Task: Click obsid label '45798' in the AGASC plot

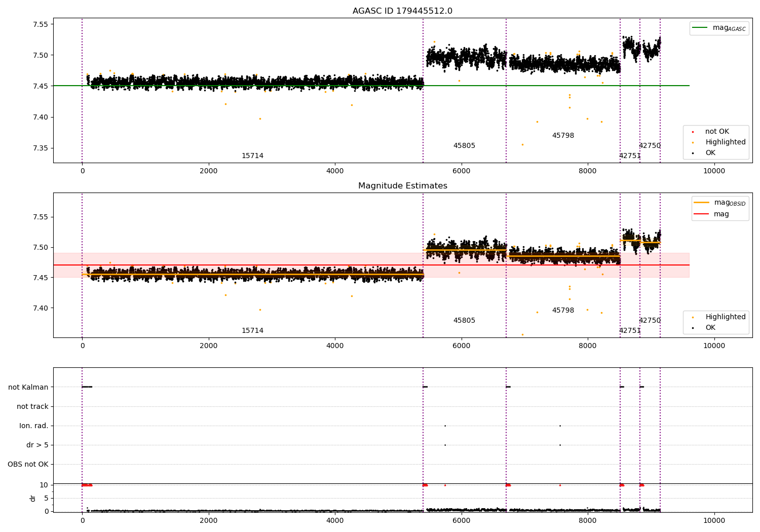Action: click(x=563, y=135)
